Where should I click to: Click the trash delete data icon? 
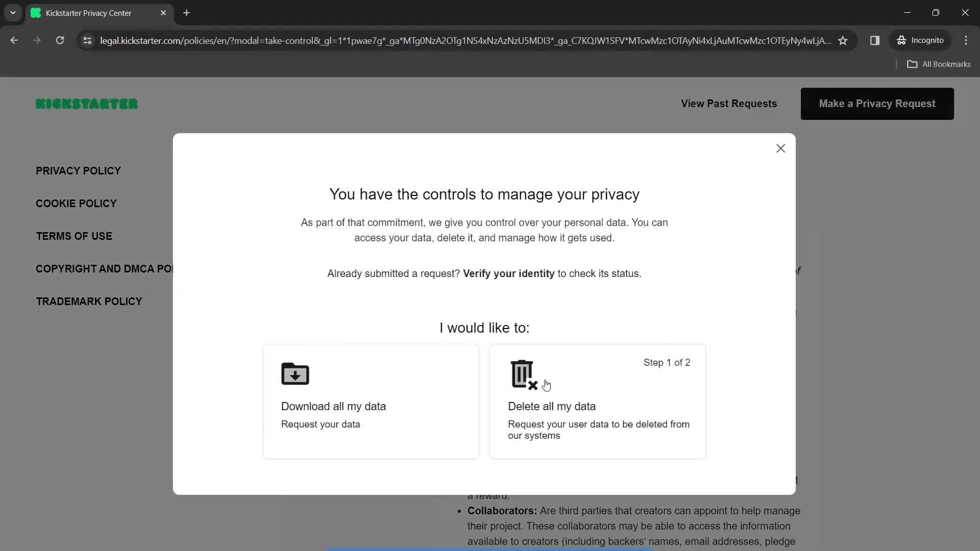click(x=524, y=374)
